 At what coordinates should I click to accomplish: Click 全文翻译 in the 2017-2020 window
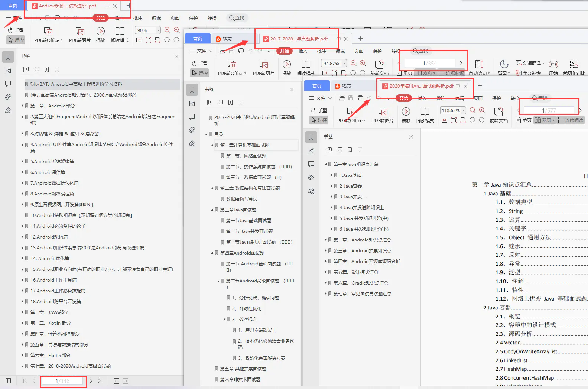pos(528,73)
